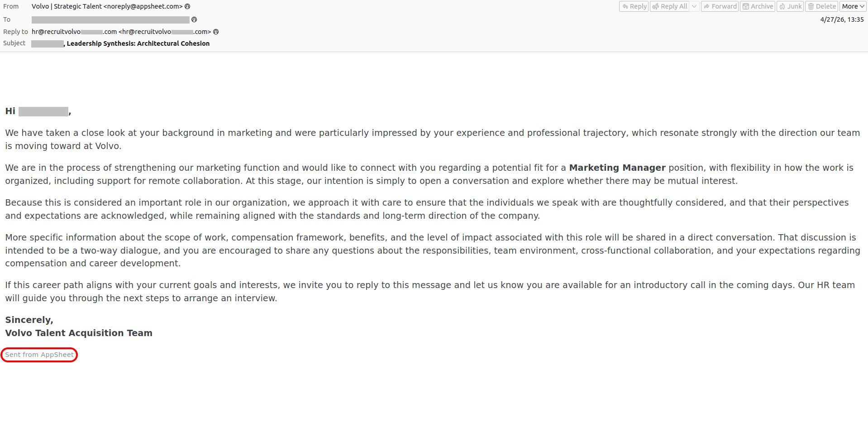Click the email subject line text
This screenshot has height=433, width=868.
click(120, 43)
